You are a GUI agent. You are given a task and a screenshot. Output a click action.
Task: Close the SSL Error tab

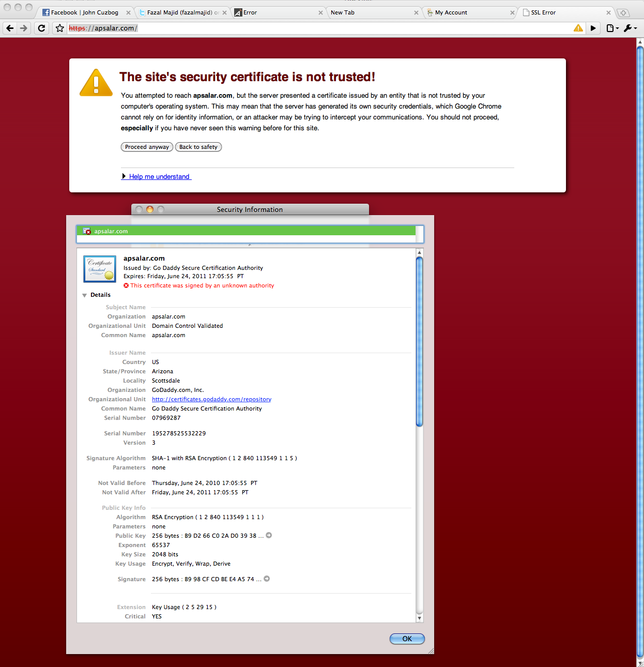click(x=608, y=13)
